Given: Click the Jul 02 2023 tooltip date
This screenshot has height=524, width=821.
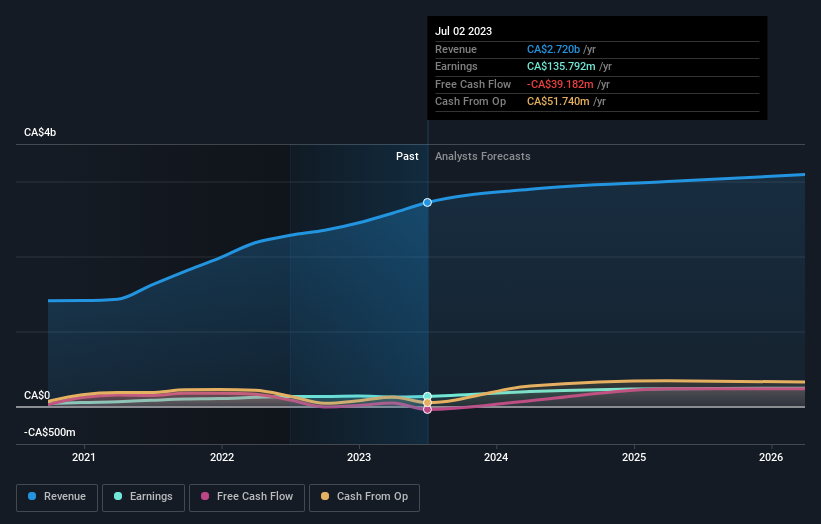Looking at the screenshot, I should [x=463, y=31].
